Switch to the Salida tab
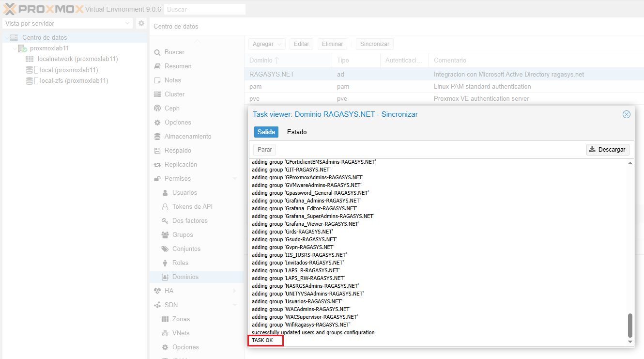 [266, 132]
